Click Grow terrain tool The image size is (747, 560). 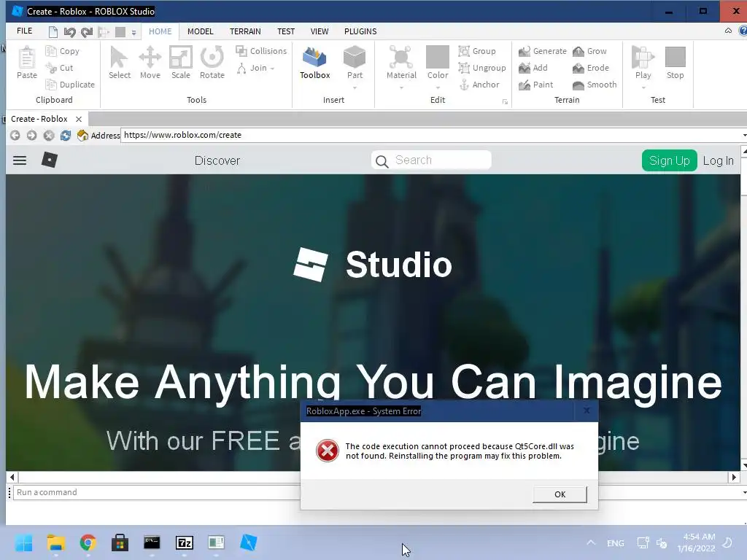(x=589, y=51)
